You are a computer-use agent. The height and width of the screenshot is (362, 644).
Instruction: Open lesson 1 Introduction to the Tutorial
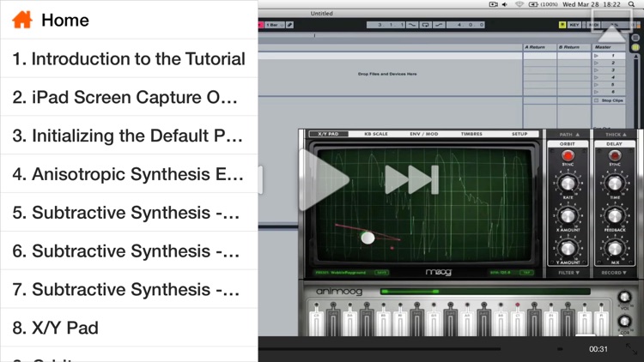129,58
